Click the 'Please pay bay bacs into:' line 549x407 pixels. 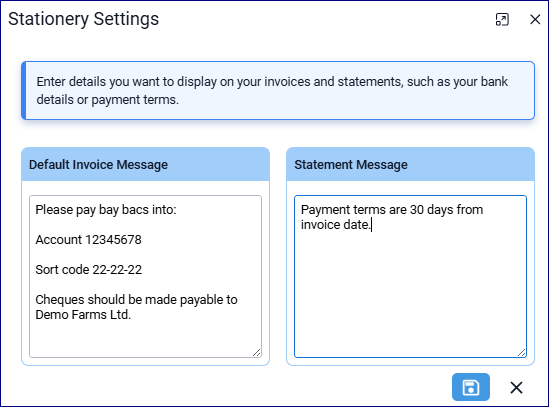coord(106,209)
